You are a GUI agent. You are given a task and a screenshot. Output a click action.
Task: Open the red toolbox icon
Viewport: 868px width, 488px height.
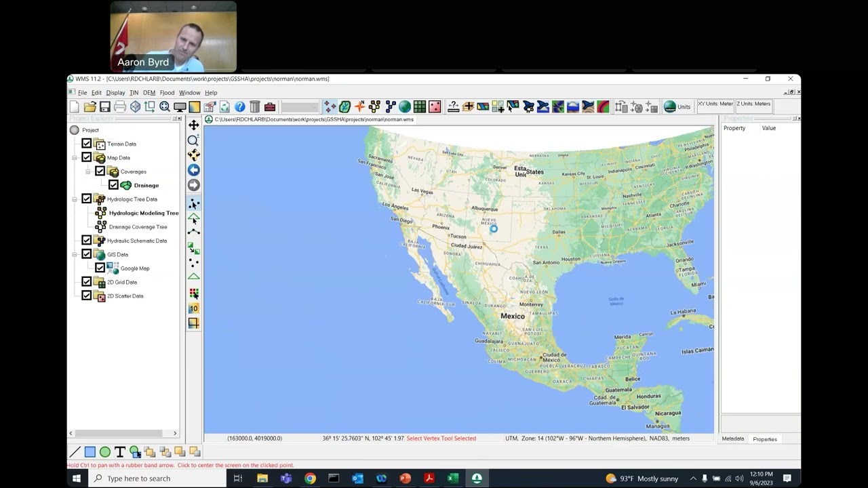[x=270, y=107]
